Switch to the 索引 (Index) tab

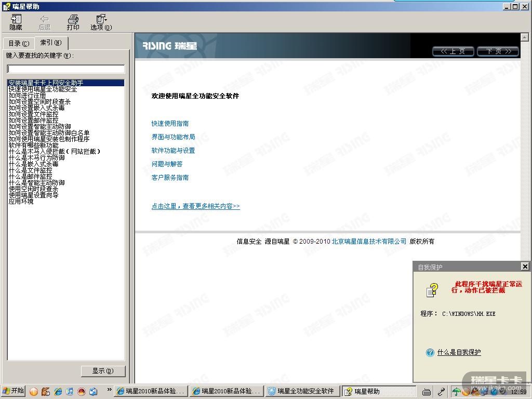51,43
